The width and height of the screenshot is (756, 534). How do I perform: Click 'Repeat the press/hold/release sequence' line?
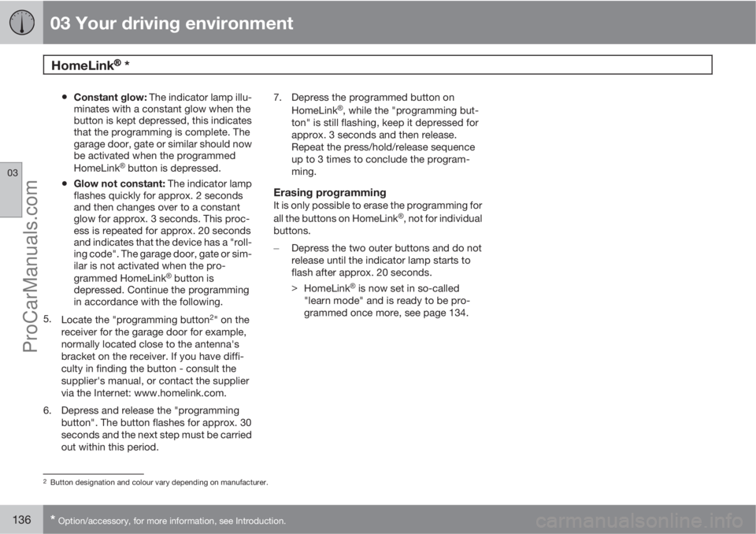point(383,147)
